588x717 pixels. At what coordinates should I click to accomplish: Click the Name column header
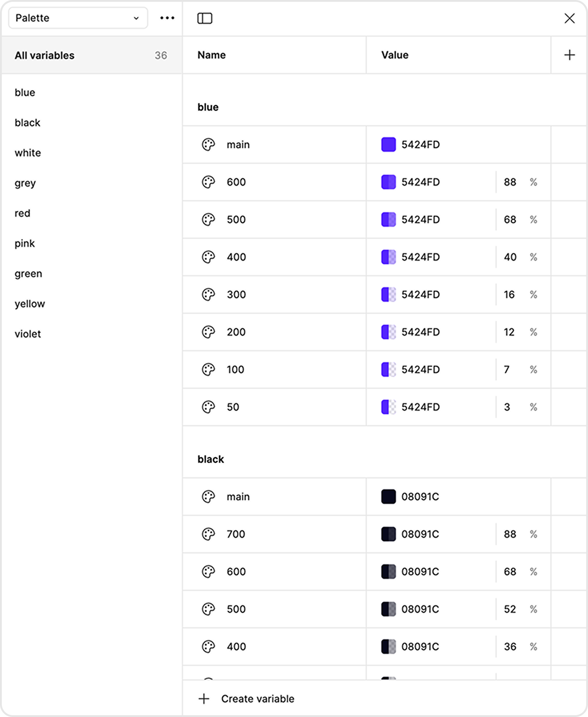212,55
